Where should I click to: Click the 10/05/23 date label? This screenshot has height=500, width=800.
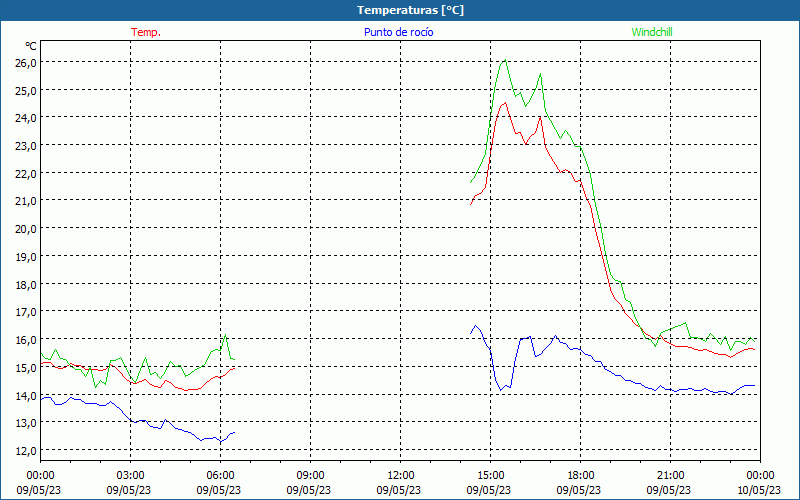pyautogui.click(x=759, y=490)
